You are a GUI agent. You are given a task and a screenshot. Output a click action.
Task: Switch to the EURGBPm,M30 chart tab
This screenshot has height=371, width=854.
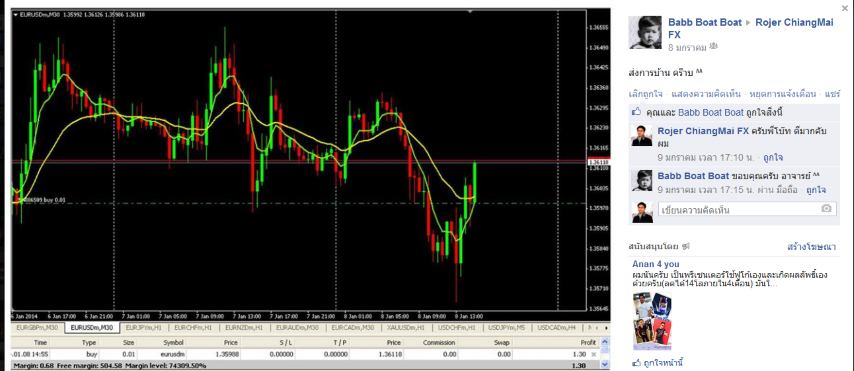[x=38, y=327]
